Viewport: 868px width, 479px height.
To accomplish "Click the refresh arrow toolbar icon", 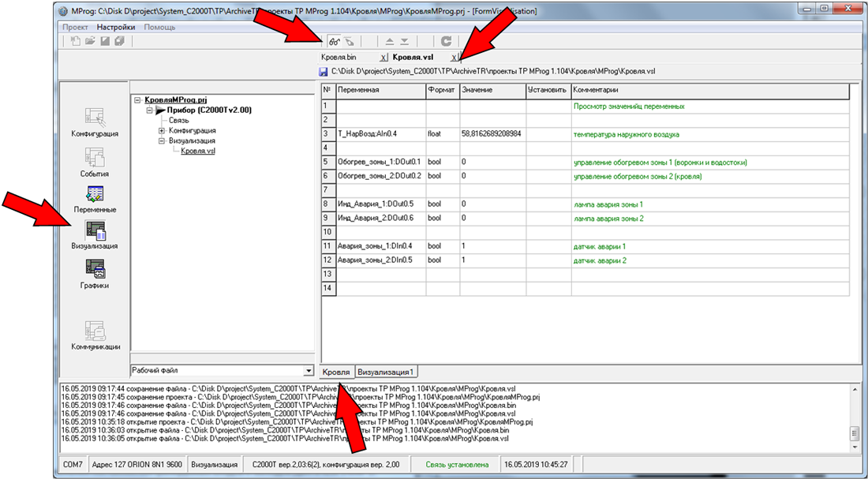I will click(x=447, y=42).
